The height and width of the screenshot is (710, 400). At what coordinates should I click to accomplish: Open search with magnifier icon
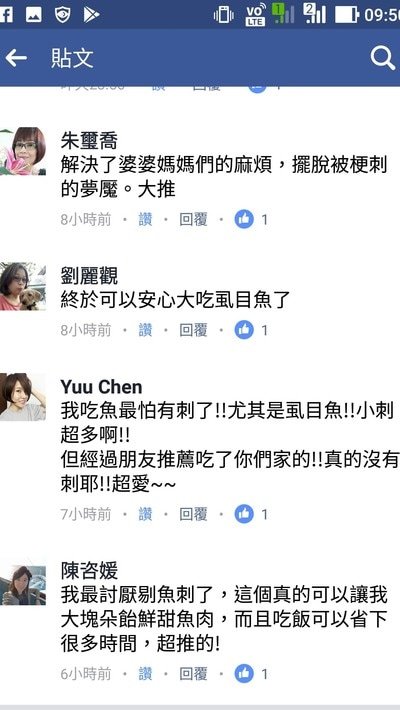[383, 58]
